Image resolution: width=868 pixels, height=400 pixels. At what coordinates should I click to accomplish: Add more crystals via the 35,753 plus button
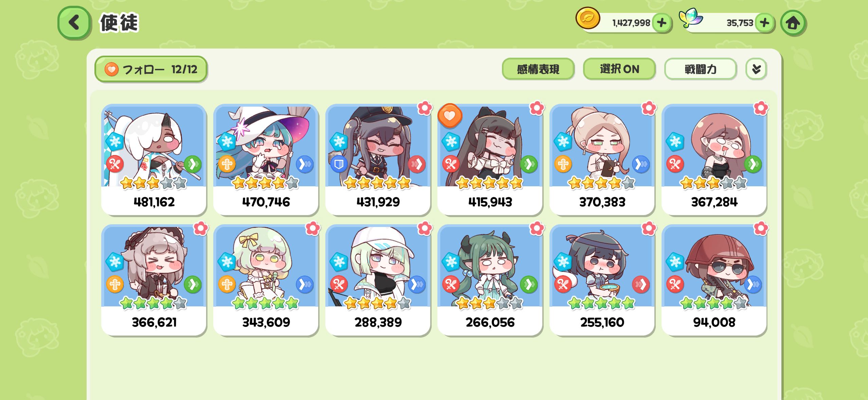764,23
